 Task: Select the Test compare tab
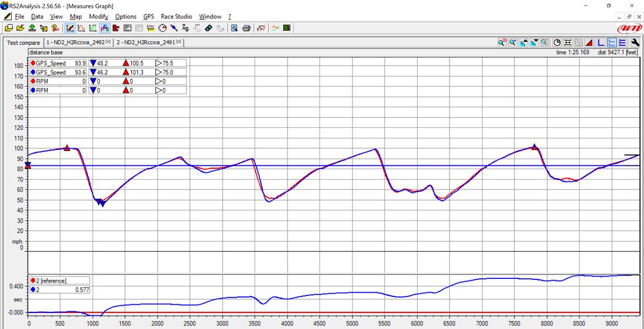(x=23, y=43)
